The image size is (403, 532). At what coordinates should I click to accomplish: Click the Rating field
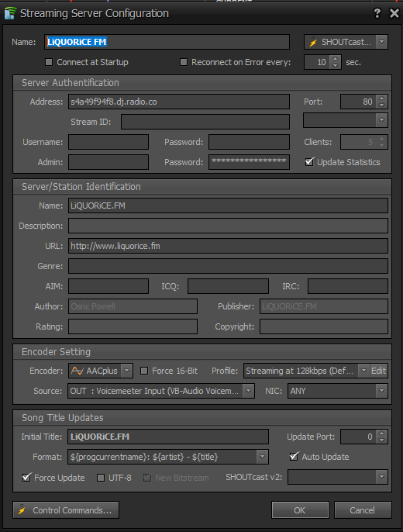133,326
